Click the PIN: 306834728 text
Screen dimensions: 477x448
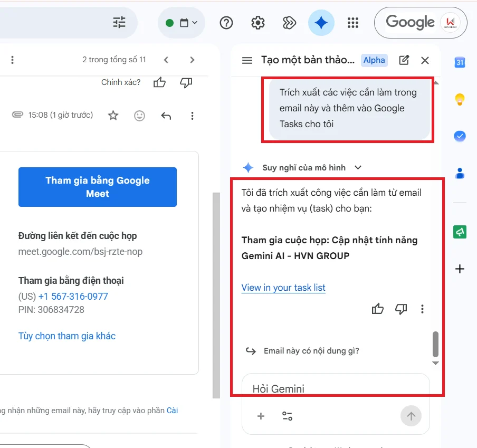[51, 310]
